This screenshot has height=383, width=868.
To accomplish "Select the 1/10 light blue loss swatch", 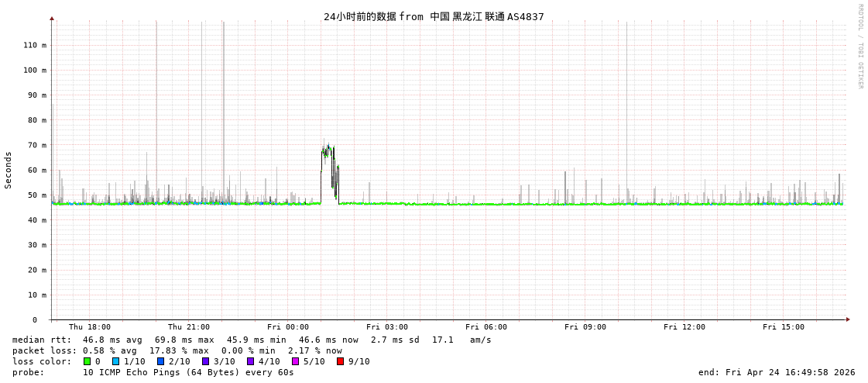I will (x=116, y=361).
